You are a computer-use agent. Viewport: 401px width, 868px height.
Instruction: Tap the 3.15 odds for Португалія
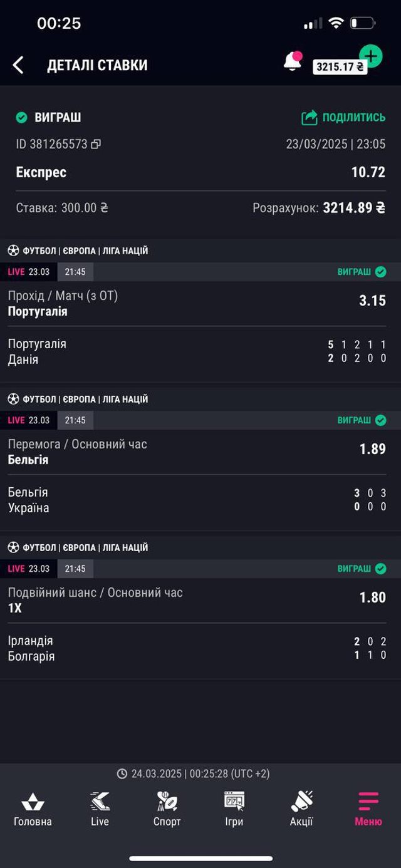point(372,301)
